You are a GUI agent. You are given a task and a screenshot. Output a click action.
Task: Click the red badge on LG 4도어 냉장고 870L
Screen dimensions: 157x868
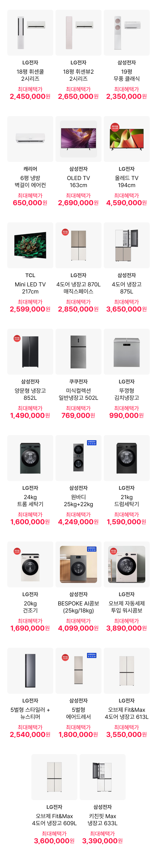pos(65,232)
